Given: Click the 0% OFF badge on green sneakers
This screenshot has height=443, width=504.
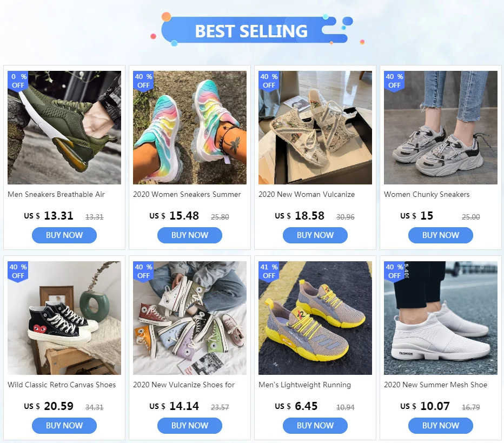Looking at the screenshot, I should [18, 81].
